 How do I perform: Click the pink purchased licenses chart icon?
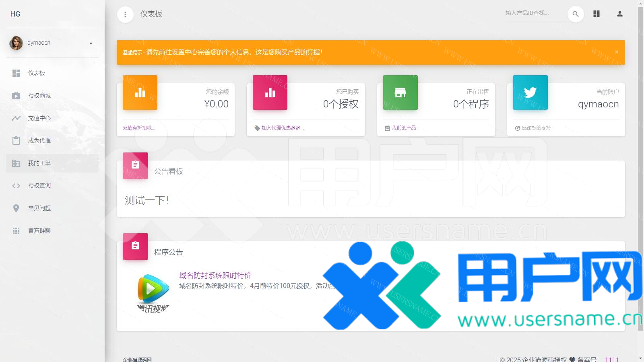point(270,93)
